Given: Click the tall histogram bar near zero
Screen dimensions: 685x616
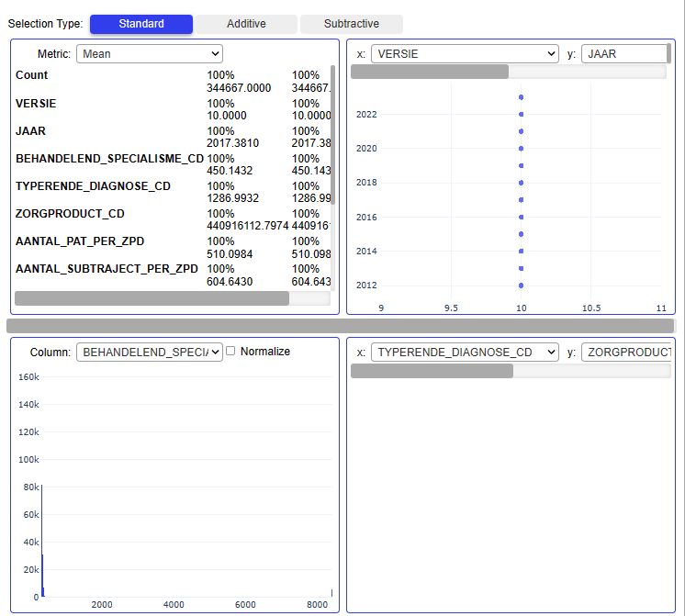Looking at the screenshot, I should pyautogui.click(x=42, y=542).
